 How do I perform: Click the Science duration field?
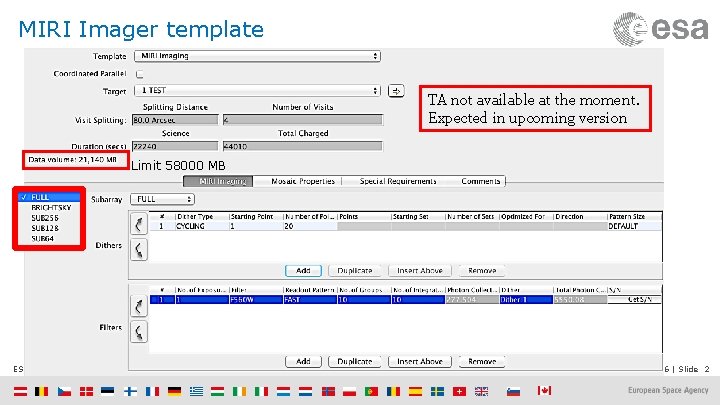click(175, 146)
